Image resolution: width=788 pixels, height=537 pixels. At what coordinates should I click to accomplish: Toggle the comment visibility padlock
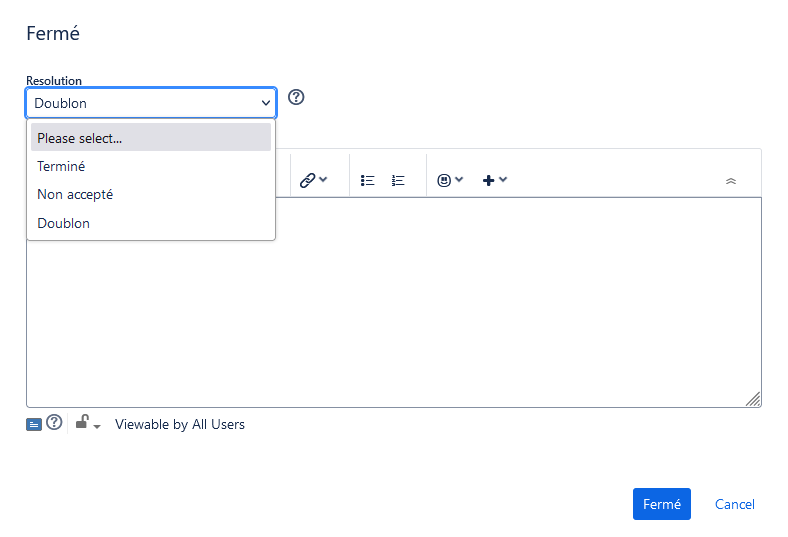82,422
